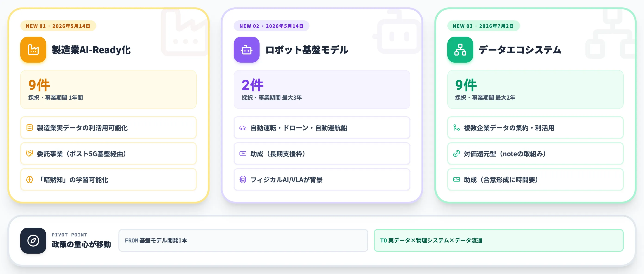Screen dimensions: 644x274
Task: Open the 9件 採択 事業期間 1年間 stat box
Action: 108,89
